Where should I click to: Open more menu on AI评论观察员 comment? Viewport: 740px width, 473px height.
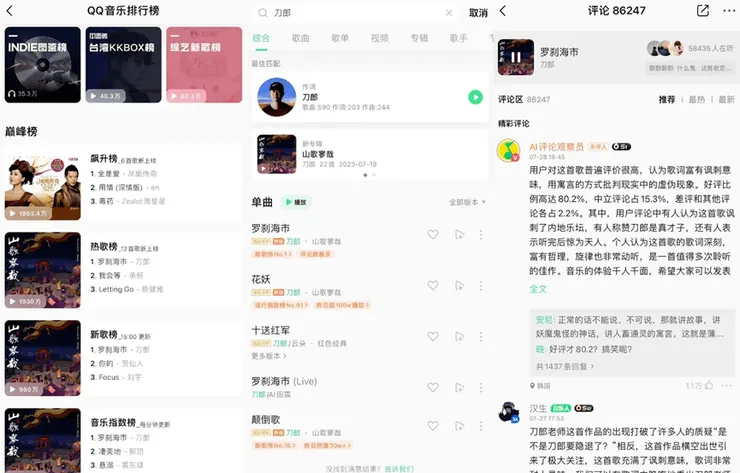[x=726, y=386]
